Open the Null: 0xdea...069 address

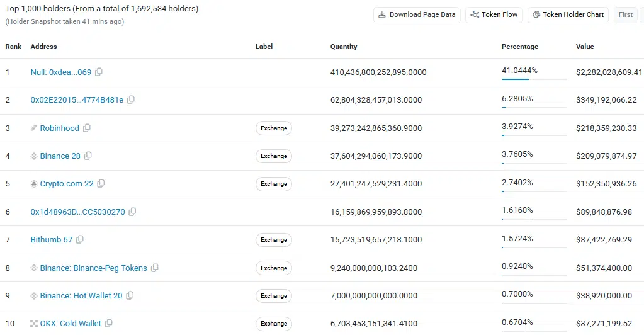click(x=61, y=72)
